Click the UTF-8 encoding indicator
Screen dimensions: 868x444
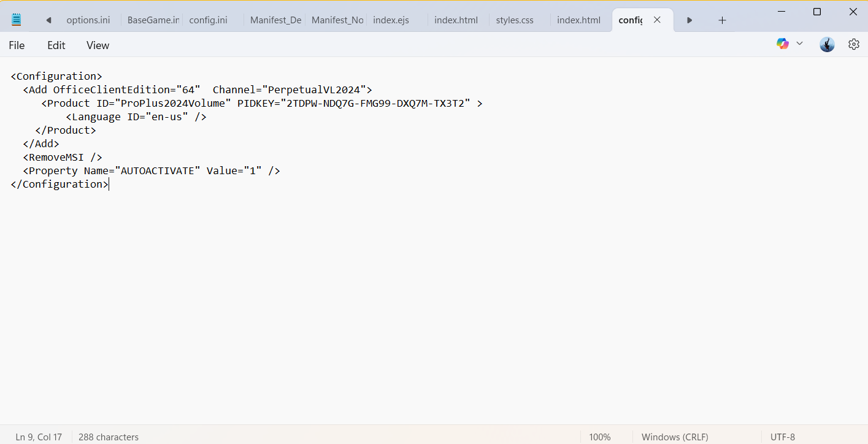783,437
